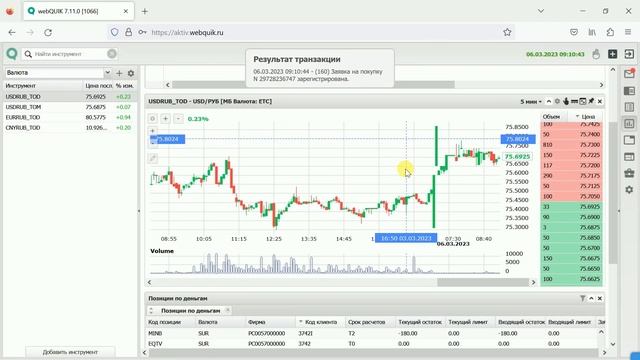This screenshot has height=360, width=640.
Task: Click the main workspace vertical scrollbar
Action: pyautogui.click(x=613, y=193)
